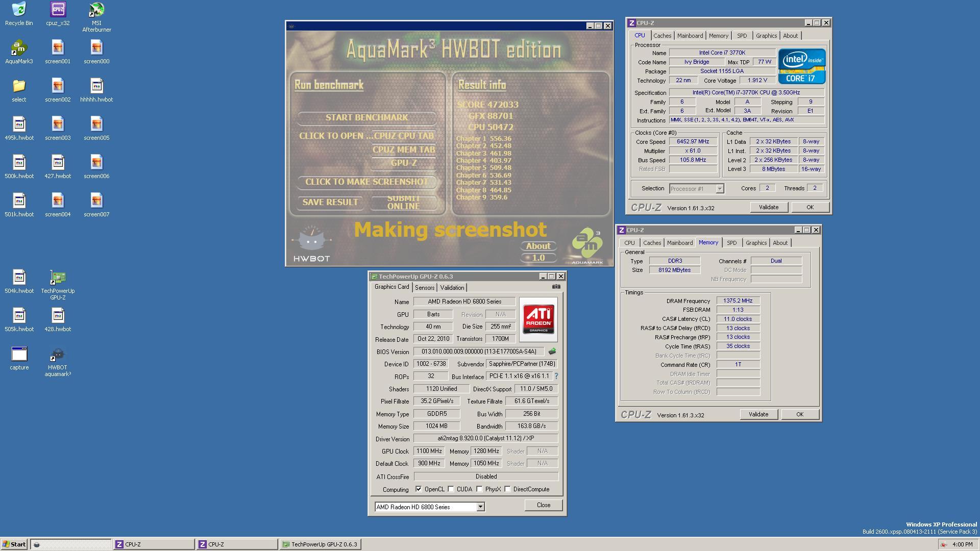This screenshot has height=551, width=980.
Task: Toggle the CUDA checkbox in GPU-Z
Action: tap(451, 489)
